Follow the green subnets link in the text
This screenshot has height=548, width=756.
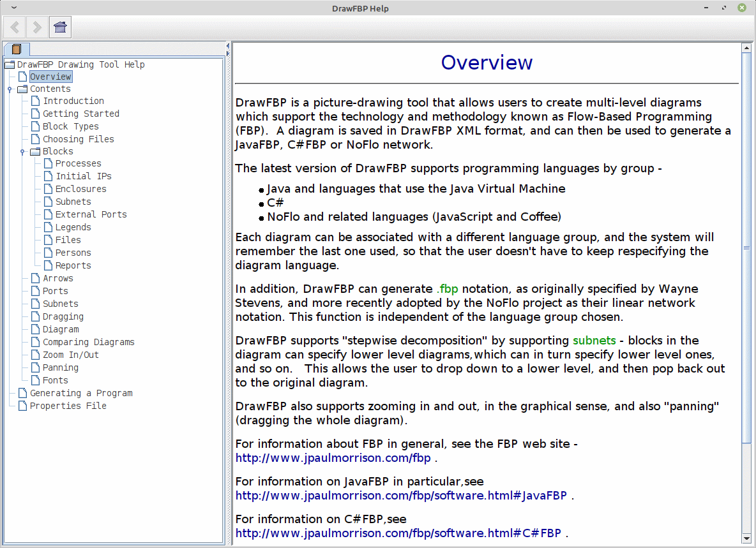point(594,341)
